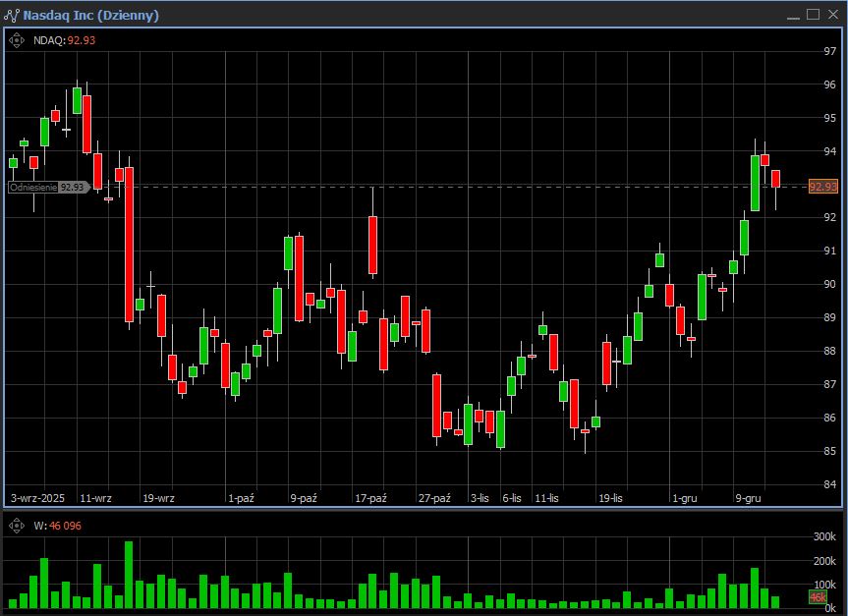Maximize the Nasdaq Inc chart window
The image size is (848, 616).
tap(813, 15)
